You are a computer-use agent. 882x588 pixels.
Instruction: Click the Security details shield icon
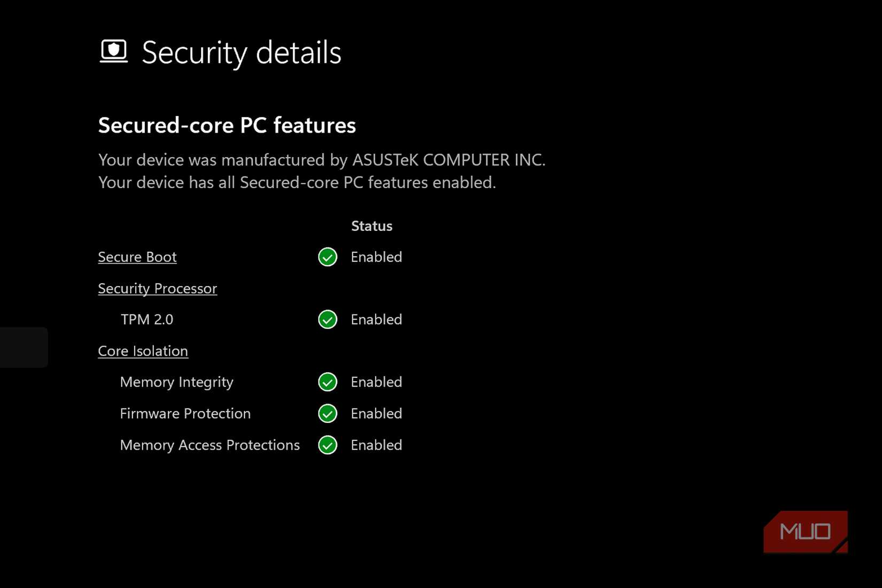click(x=114, y=51)
